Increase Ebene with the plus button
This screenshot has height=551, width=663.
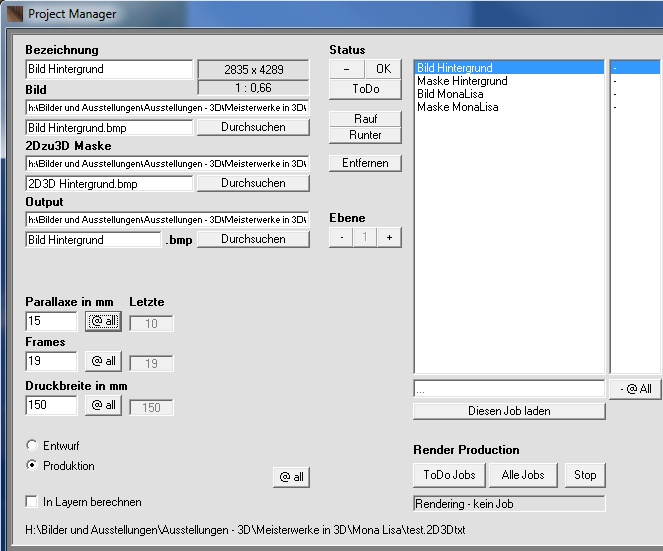pos(389,238)
